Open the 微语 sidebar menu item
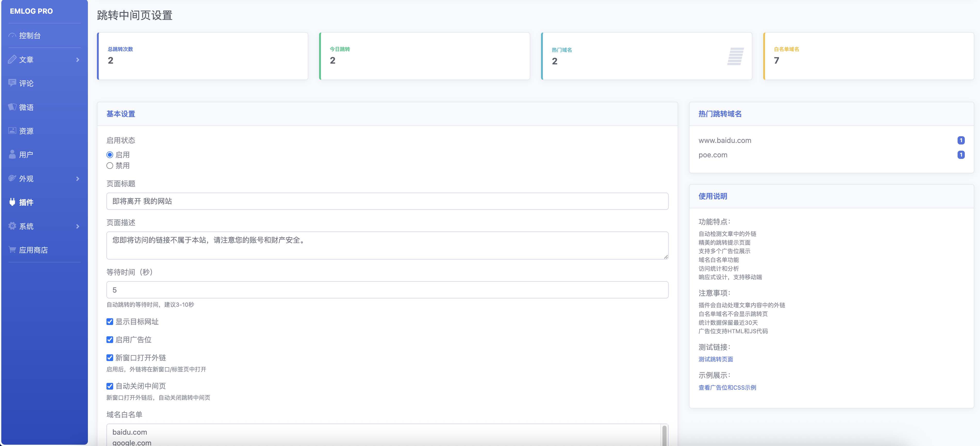 (26, 107)
